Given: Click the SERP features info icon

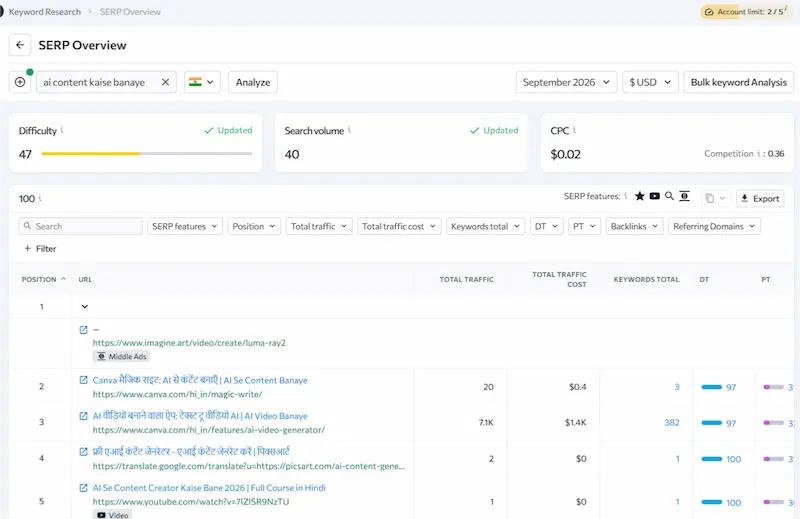Looking at the screenshot, I should click(x=626, y=195).
